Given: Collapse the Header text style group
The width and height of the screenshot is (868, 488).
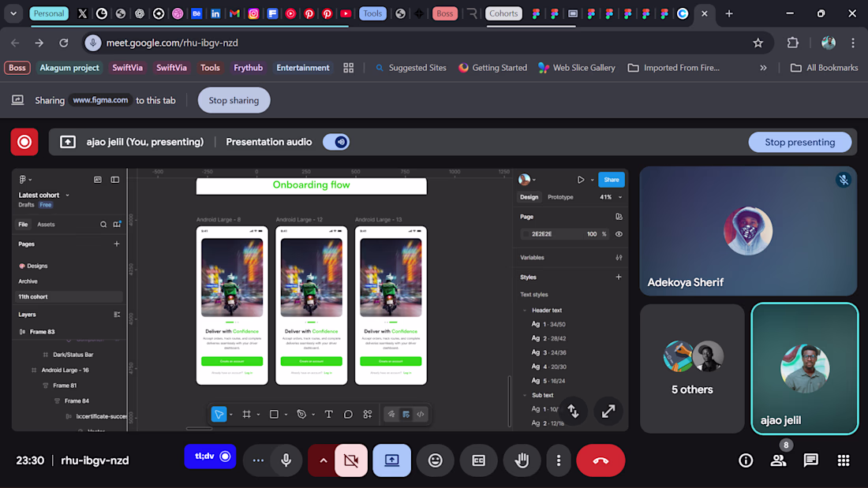Looking at the screenshot, I should coord(525,311).
